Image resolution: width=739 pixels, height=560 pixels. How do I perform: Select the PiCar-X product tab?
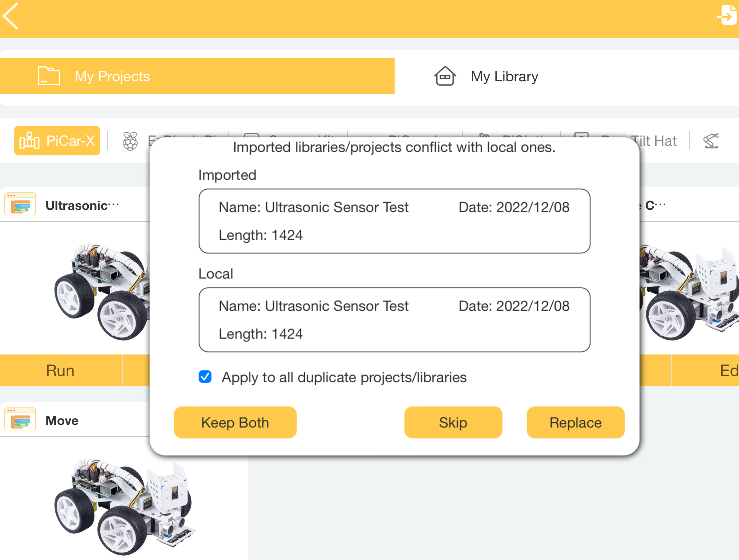click(57, 141)
